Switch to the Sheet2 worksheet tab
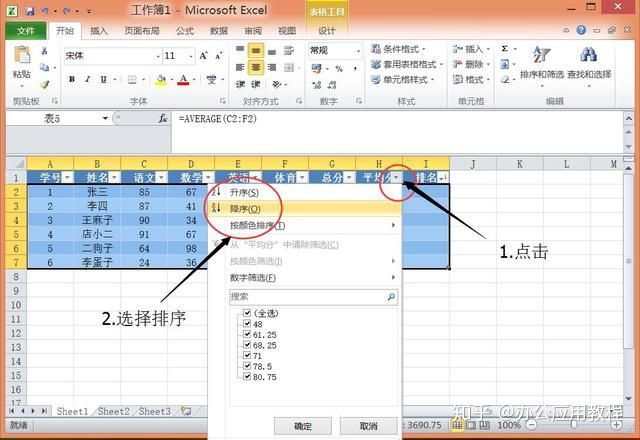This screenshot has height=440, width=640. tap(113, 411)
